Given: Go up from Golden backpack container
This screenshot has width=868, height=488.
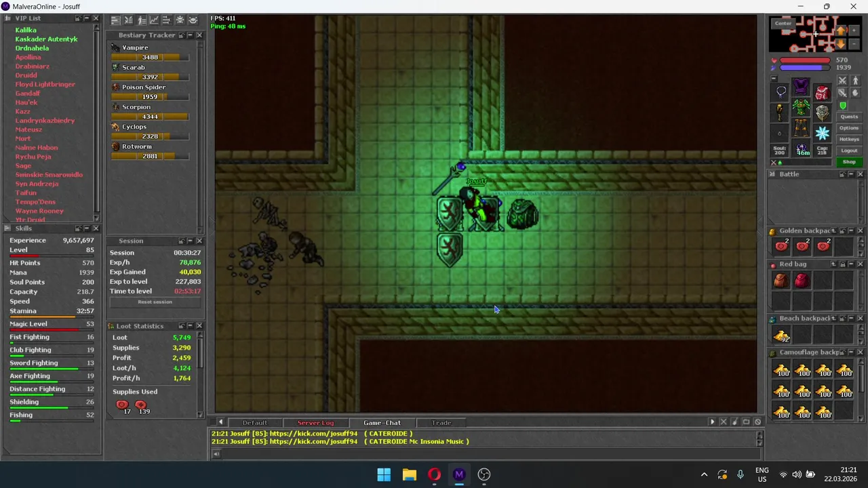Looking at the screenshot, I should point(834,231).
